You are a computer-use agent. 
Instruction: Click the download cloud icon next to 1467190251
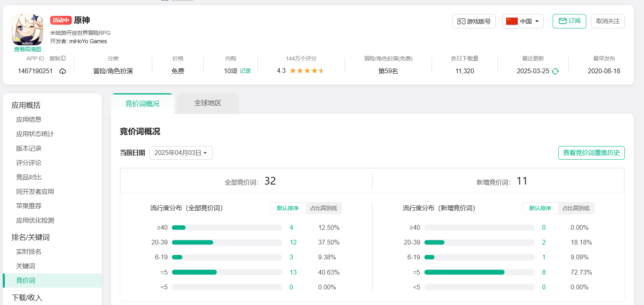click(63, 71)
